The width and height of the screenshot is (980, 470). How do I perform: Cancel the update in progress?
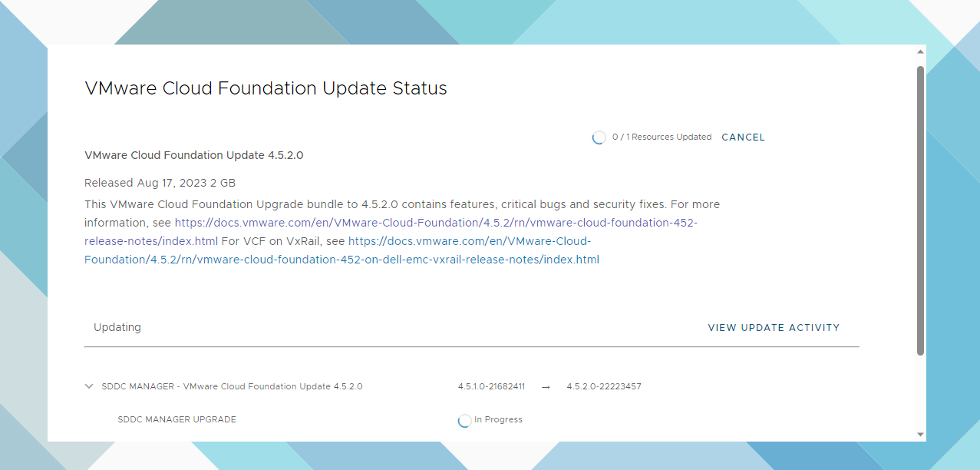[x=743, y=137]
